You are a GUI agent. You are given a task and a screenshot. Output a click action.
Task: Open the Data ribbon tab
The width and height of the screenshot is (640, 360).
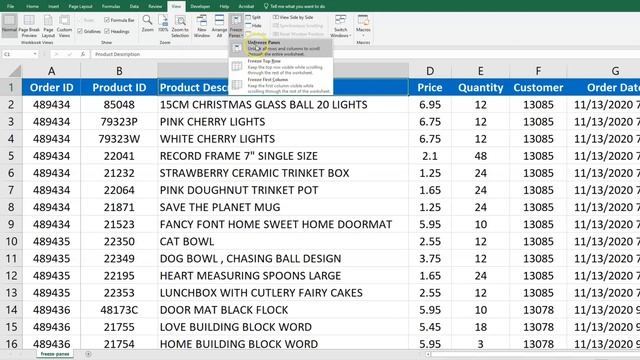click(134, 6)
